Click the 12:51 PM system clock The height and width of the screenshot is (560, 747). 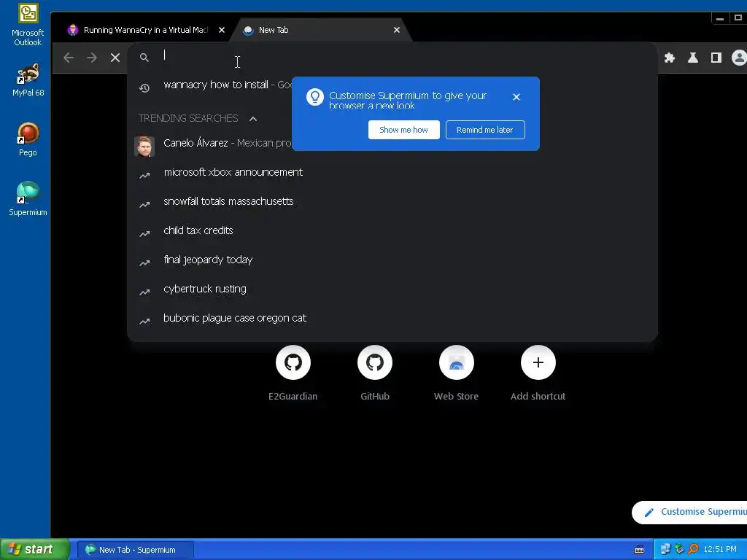tap(720, 550)
